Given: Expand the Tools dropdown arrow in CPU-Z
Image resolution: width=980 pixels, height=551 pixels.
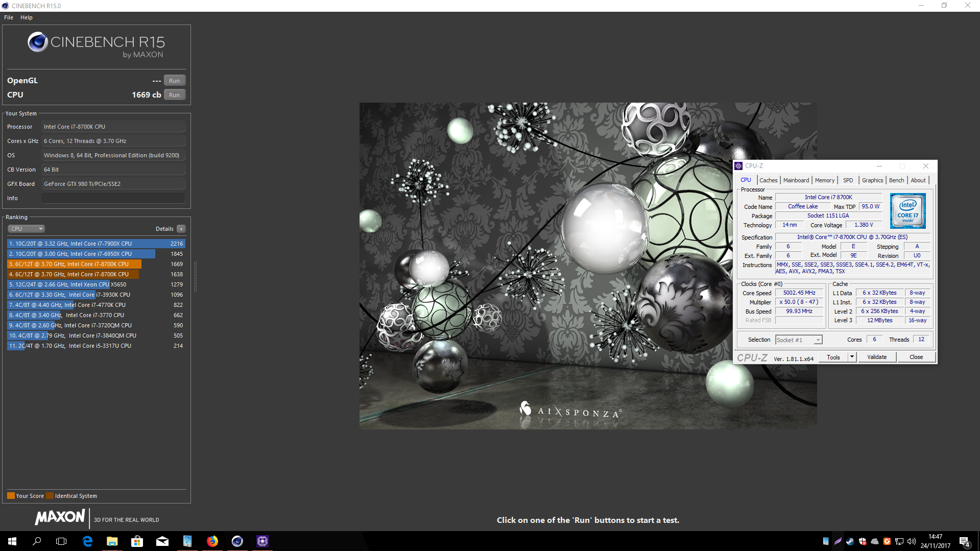Looking at the screenshot, I should pyautogui.click(x=852, y=357).
